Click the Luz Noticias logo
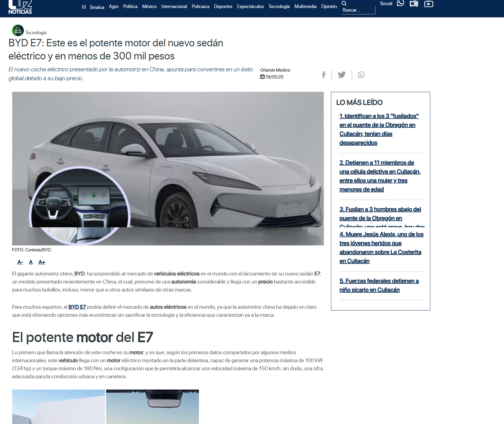 click(20, 7)
